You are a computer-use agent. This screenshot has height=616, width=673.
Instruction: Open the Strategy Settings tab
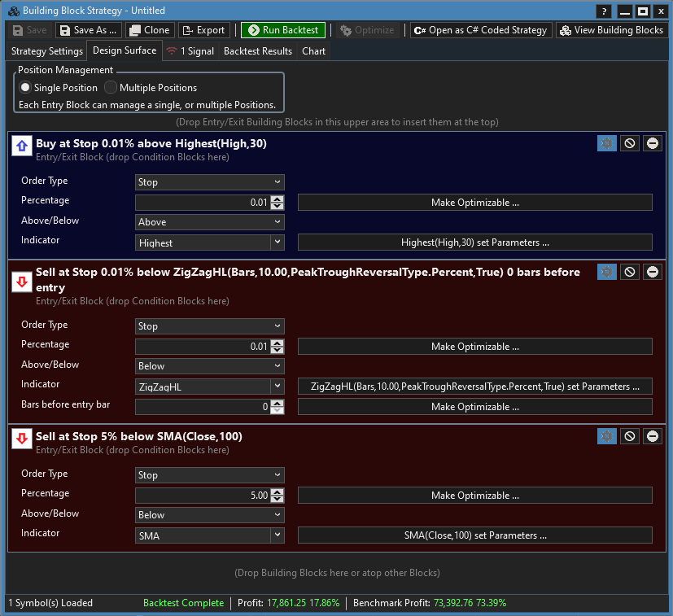(x=47, y=51)
